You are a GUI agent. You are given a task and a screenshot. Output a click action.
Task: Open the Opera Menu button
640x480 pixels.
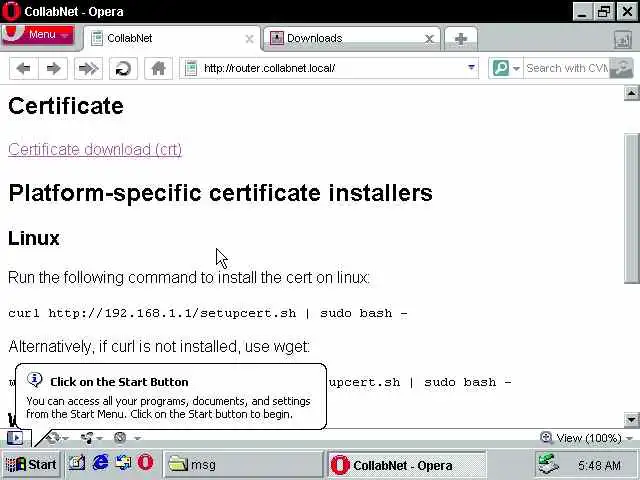coord(38,35)
